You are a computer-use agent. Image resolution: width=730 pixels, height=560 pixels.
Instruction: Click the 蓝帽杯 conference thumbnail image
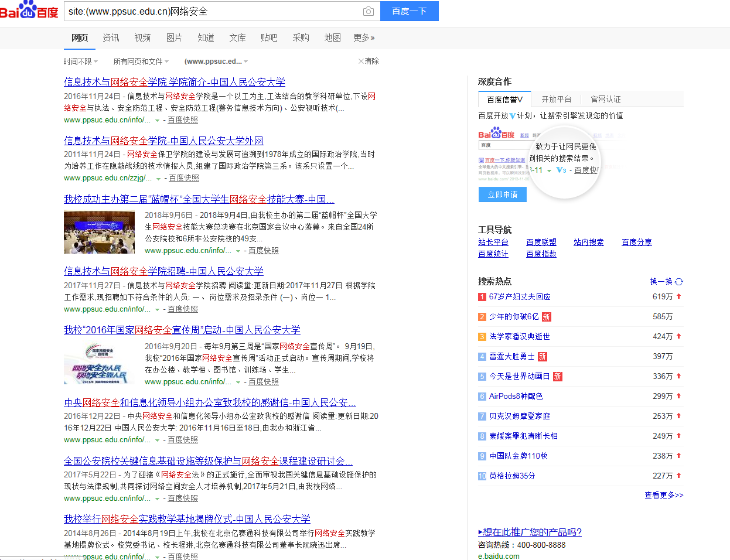[100, 232]
